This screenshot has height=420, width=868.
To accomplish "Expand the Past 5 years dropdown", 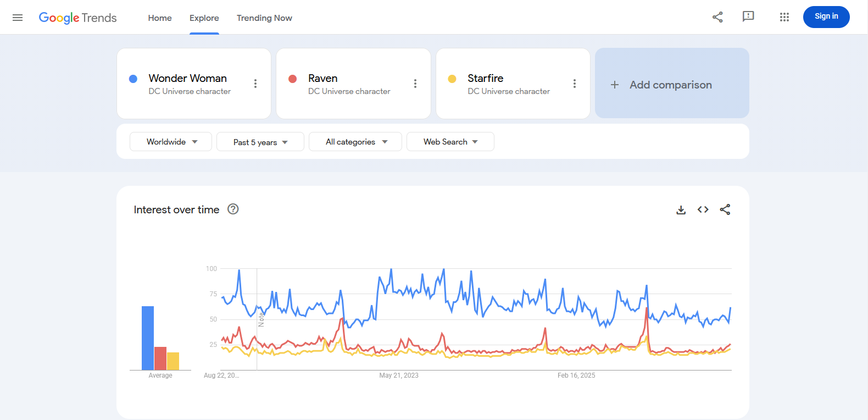I will click(x=260, y=141).
